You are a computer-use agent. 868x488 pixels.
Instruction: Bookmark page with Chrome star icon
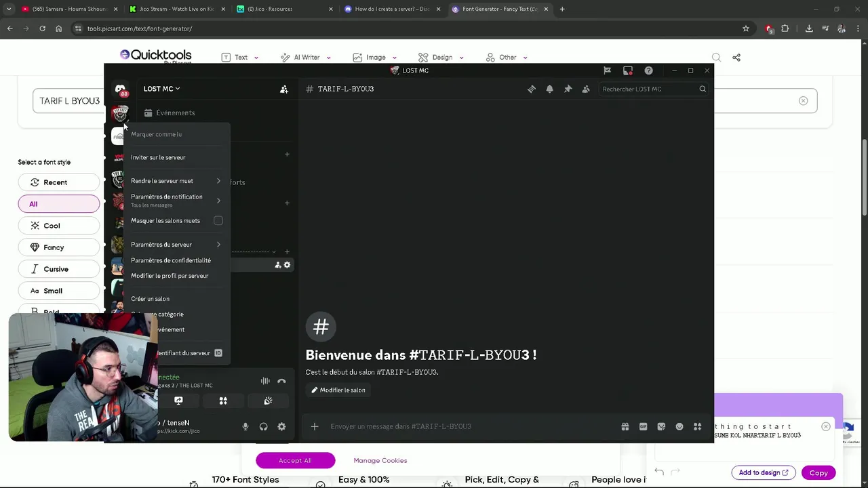[x=746, y=28]
